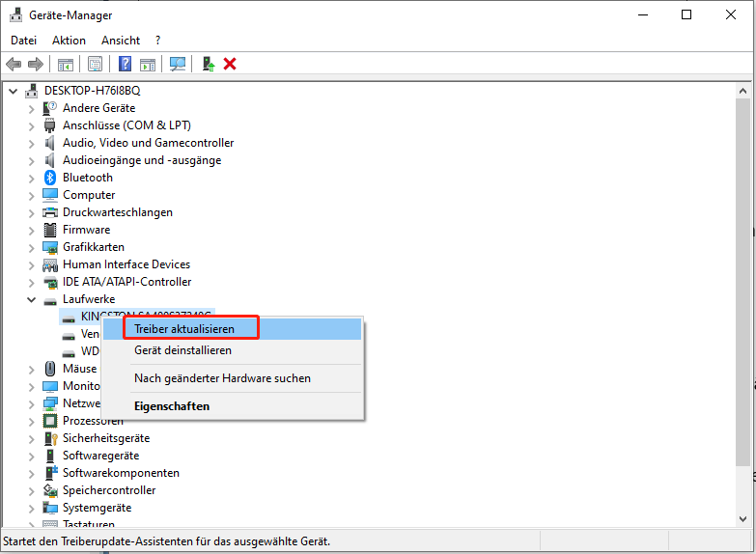Select the Audioeingänge und -ausgänge label
Screen dimensions: 756x554
point(142,160)
